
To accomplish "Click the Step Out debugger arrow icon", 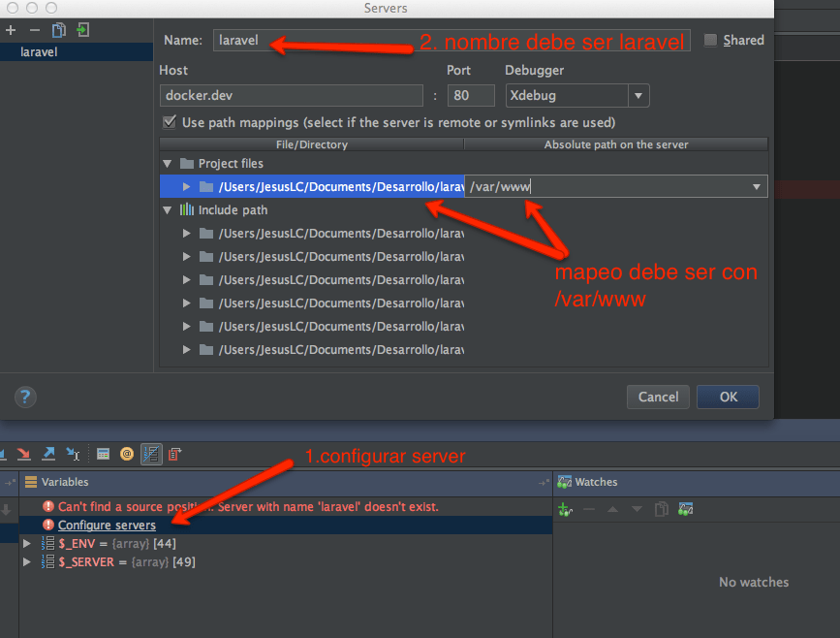I will tap(47, 454).
